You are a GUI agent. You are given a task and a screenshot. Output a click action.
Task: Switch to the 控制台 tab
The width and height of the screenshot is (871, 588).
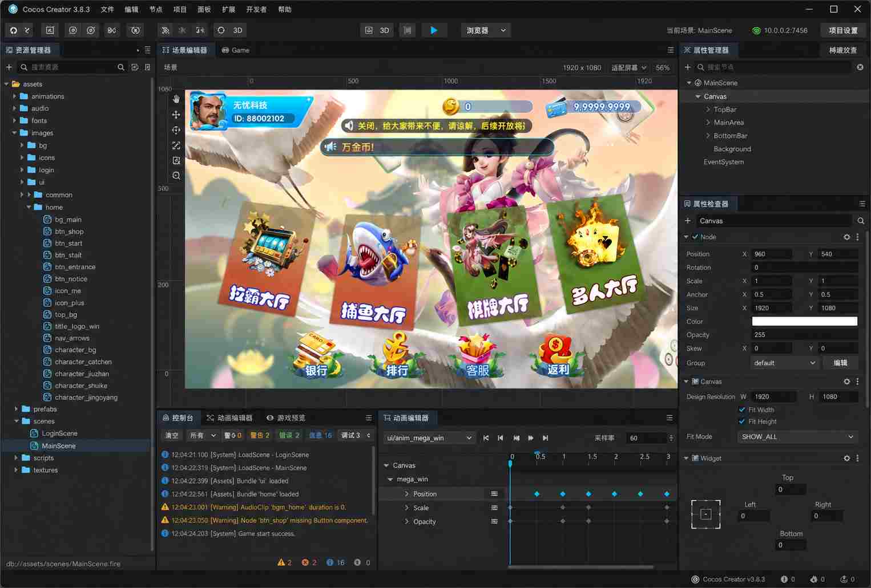[x=178, y=418]
